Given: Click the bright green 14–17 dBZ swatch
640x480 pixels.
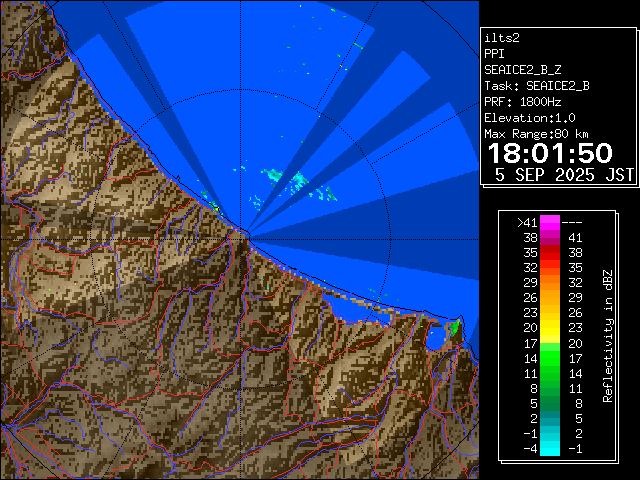Looking at the screenshot, I should [x=550, y=357].
